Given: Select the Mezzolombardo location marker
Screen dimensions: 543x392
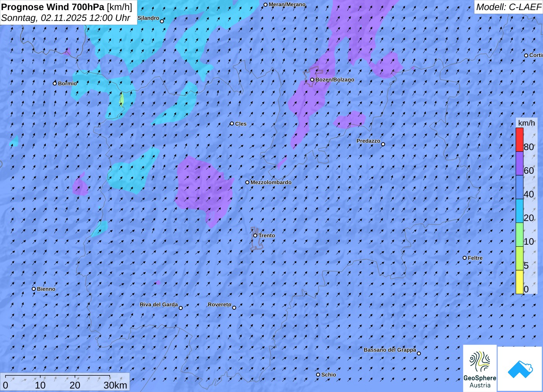Looking at the screenshot, I should [x=247, y=182].
